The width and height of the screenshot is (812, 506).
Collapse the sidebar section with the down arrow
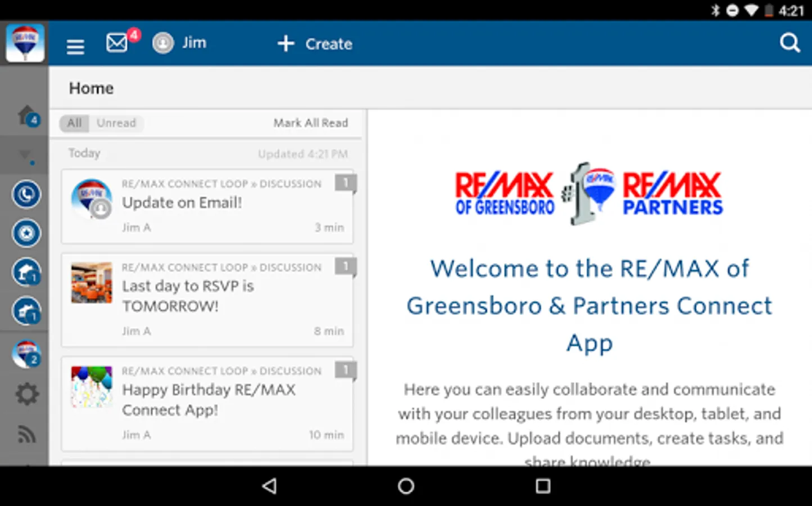click(26, 156)
